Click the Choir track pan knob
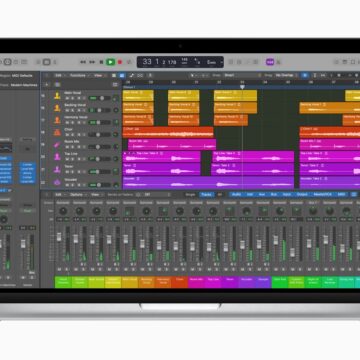The width and height of the screenshot is (360, 360). point(116,135)
